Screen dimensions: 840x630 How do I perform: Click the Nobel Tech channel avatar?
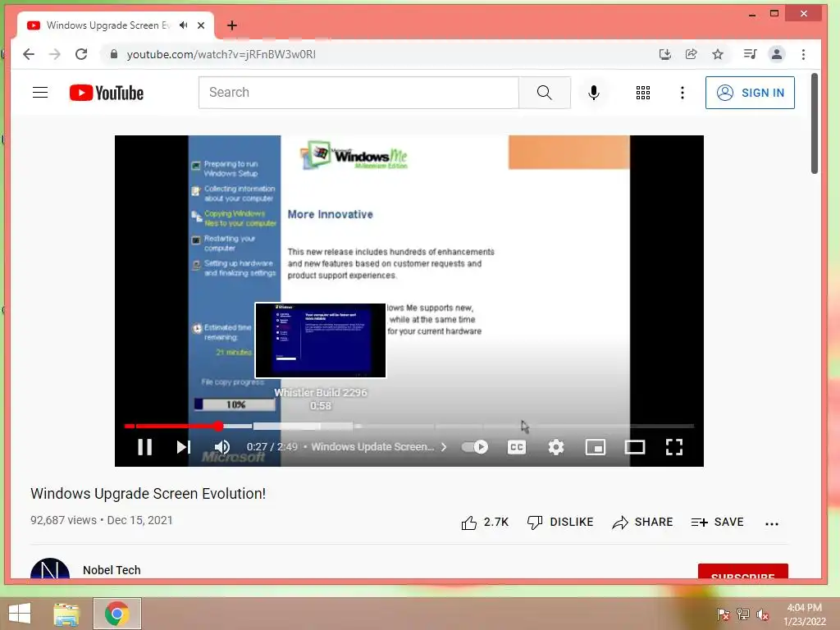pyautogui.click(x=50, y=569)
